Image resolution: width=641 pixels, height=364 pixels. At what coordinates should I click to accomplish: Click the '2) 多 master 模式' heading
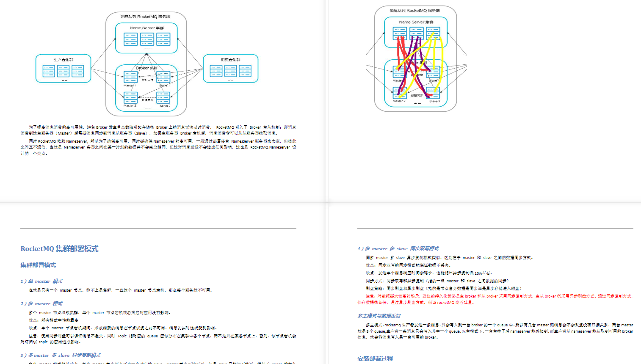pyautogui.click(x=41, y=303)
